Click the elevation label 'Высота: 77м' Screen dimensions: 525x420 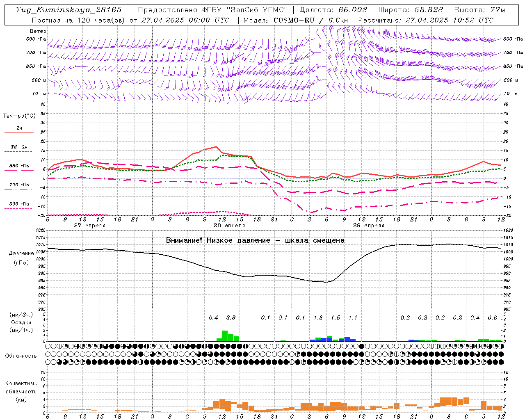[x=479, y=10]
